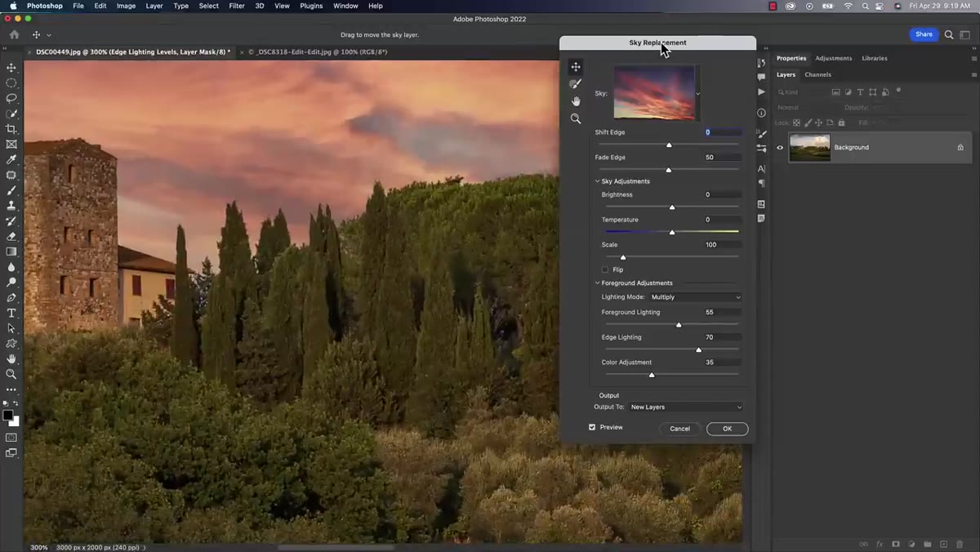Open the Sky preset picker arrow
This screenshot has width=980, height=552.
(x=697, y=94)
